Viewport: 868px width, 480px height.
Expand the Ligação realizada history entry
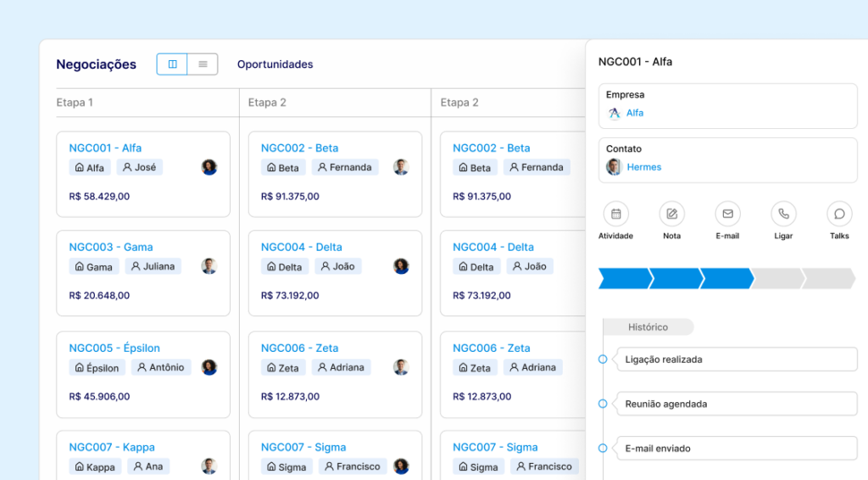click(x=735, y=360)
